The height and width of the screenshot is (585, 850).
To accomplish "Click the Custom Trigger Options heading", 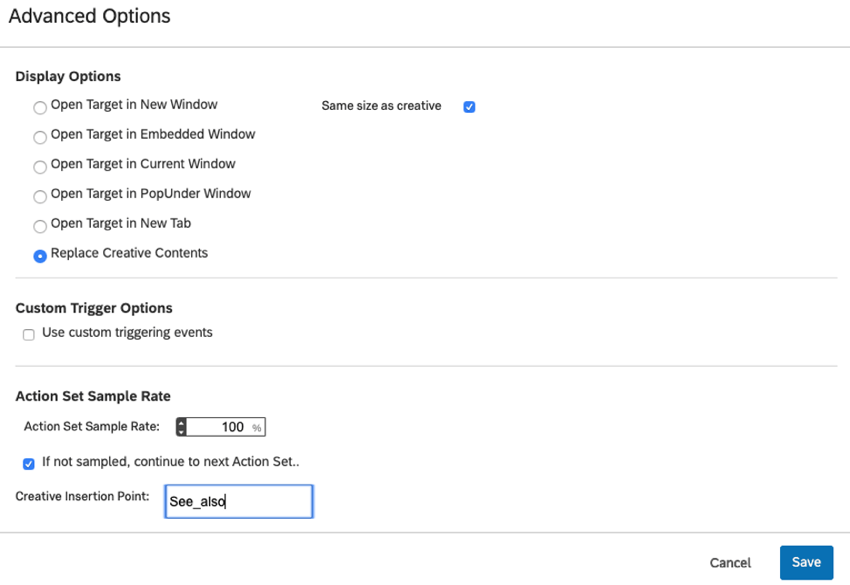I will coord(94,308).
